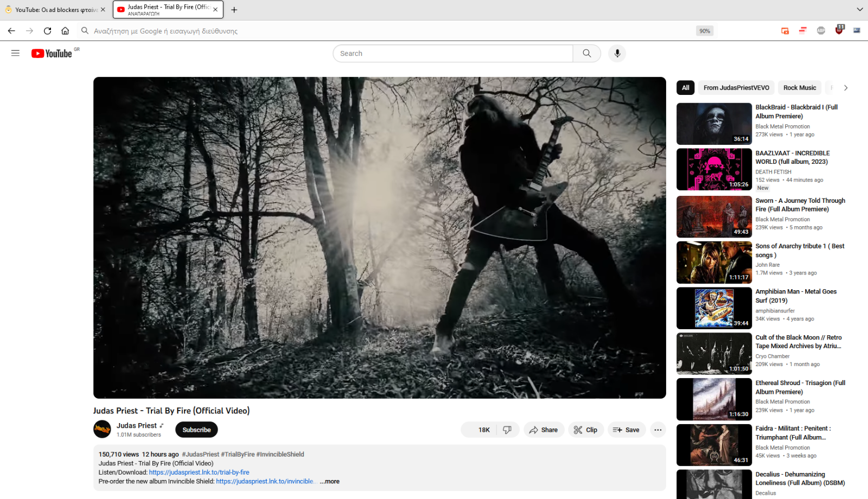Share the Trial By Fire video
Viewport: 868px width, 499px height.
point(544,430)
